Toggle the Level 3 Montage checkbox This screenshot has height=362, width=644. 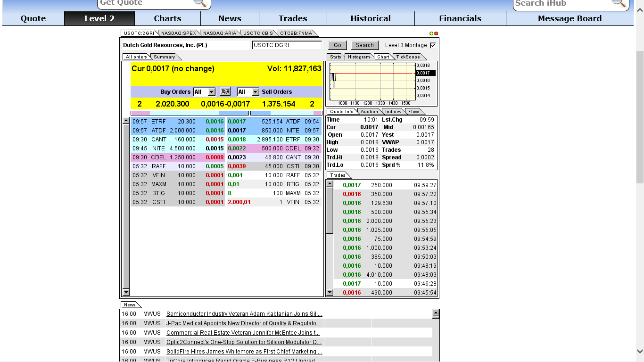432,45
